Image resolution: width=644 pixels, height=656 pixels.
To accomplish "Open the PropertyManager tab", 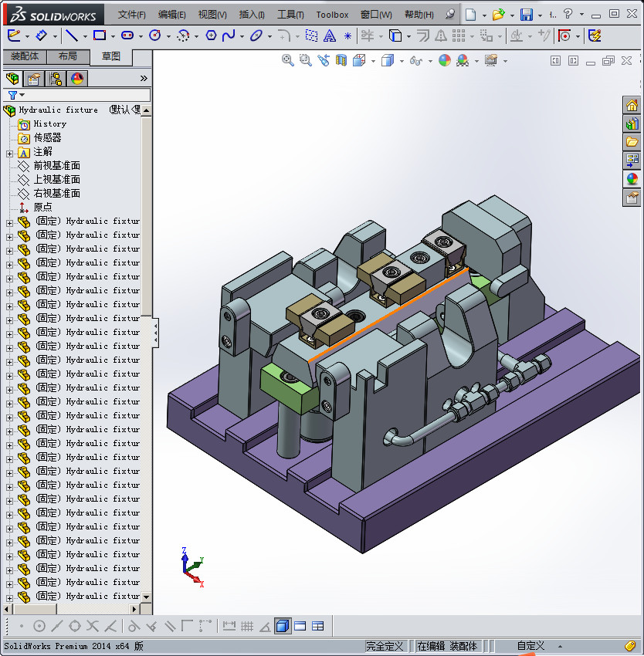I will click(33, 78).
